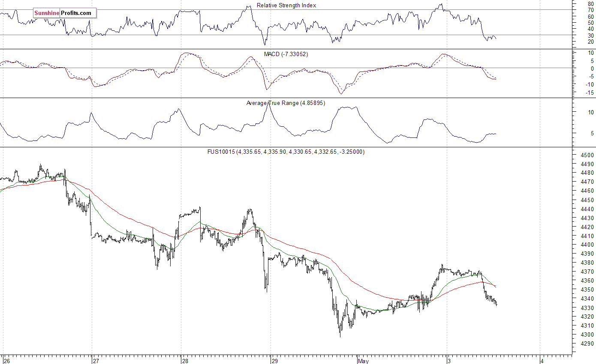Select the May label on time axis
Viewport: 596px width, 364px height.
pos(364,361)
